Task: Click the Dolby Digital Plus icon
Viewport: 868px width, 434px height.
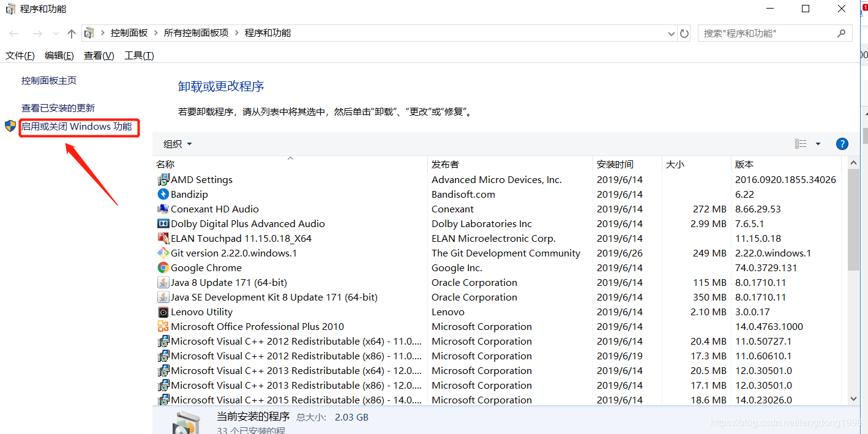Action: (x=163, y=224)
